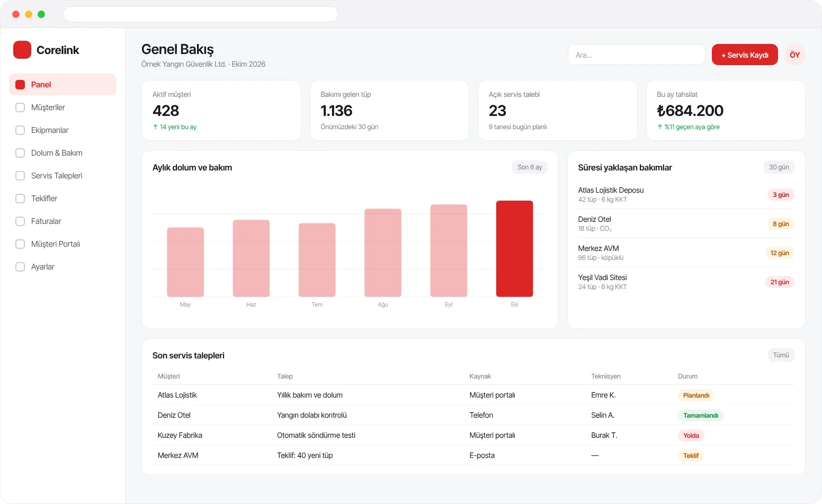This screenshot has height=504, width=822.
Task: Click the Dolum & Bakım sidebar icon
Action: pos(20,153)
